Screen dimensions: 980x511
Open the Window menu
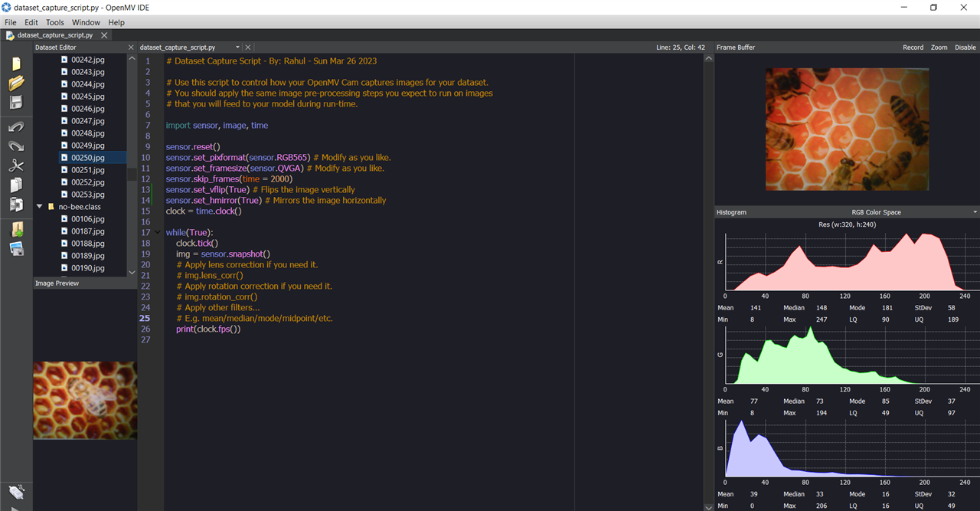tap(86, 23)
